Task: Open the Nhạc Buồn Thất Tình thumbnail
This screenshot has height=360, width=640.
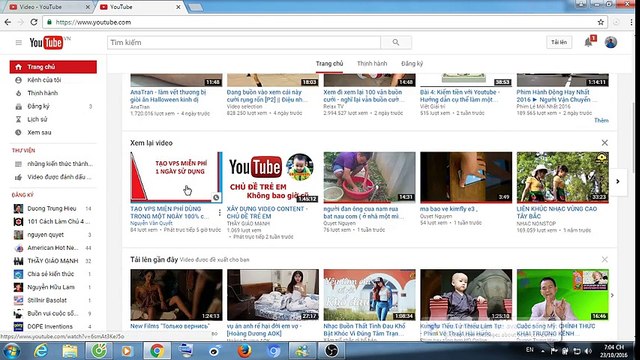Action: click(369, 295)
